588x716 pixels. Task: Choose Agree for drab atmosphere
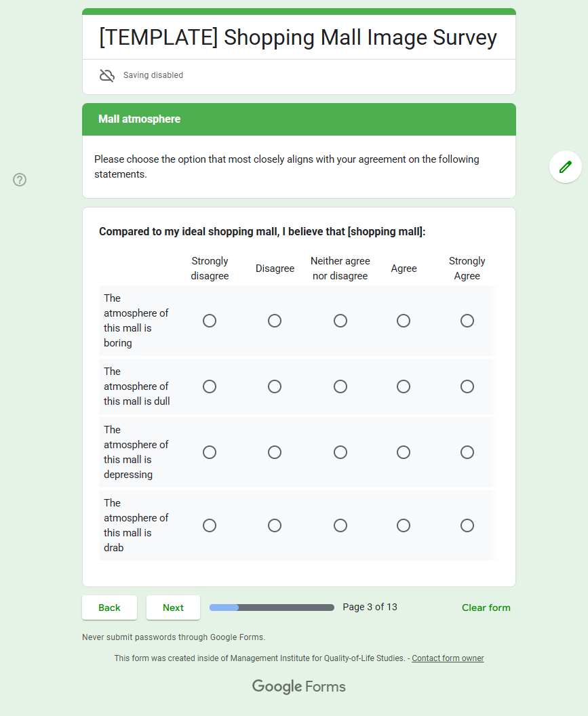pos(404,525)
